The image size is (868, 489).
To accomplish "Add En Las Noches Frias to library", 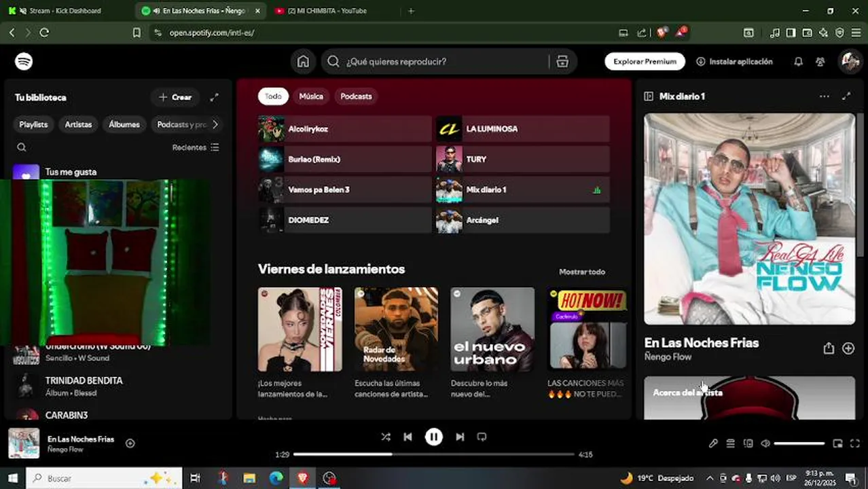I will 848,348.
